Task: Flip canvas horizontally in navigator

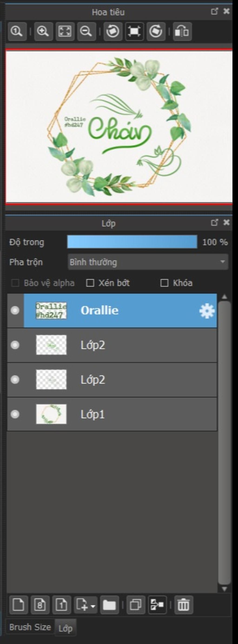Action: click(182, 32)
